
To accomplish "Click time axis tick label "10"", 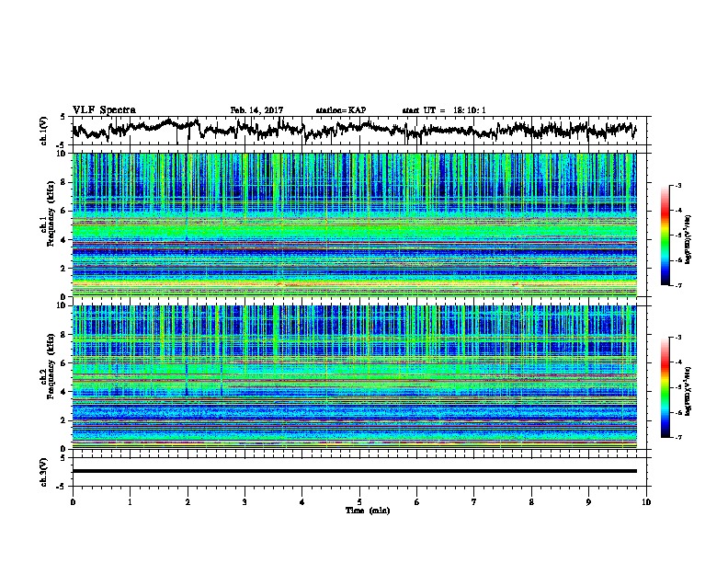I will [646, 502].
